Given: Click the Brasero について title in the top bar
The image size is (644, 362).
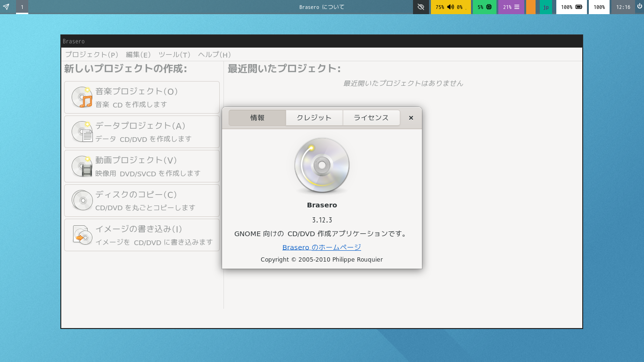Looking at the screenshot, I should tap(322, 7).
